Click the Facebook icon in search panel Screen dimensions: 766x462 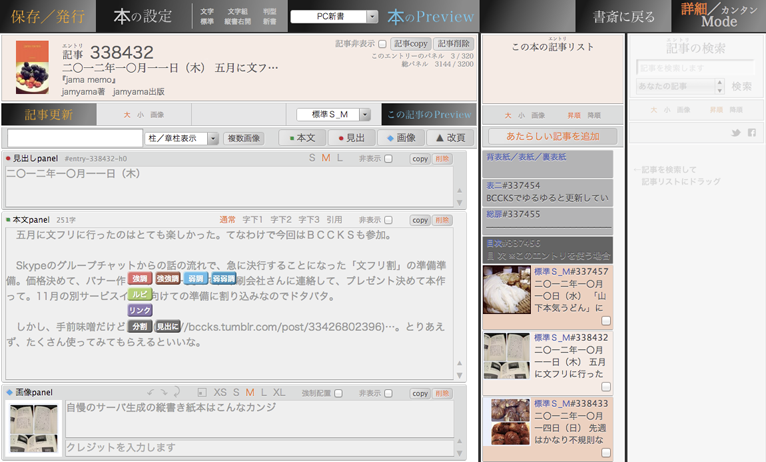pos(751,133)
